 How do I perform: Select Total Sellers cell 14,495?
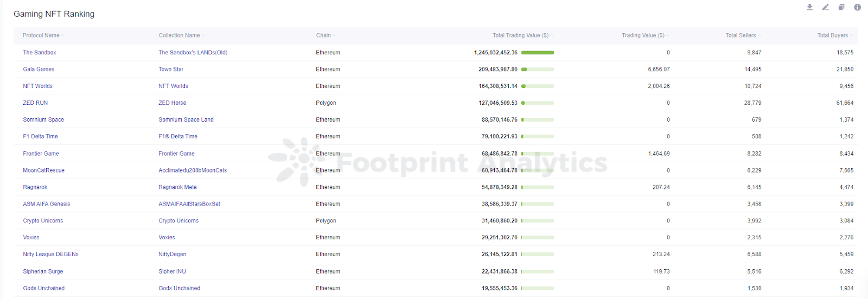(753, 69)
